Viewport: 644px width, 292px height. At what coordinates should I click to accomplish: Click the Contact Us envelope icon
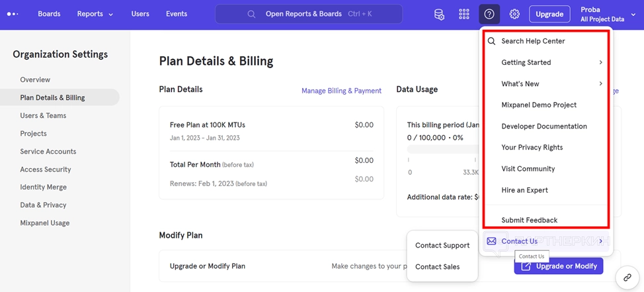point(491,241)
